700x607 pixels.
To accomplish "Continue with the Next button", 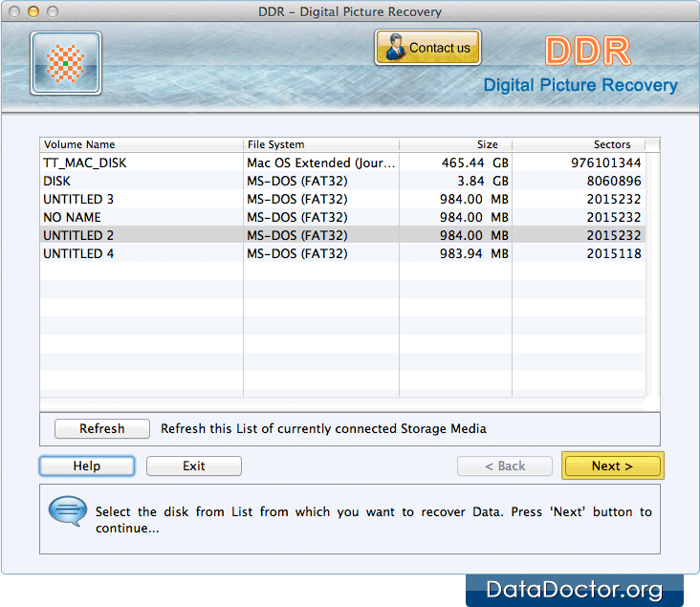I will [x=612, y=466].
